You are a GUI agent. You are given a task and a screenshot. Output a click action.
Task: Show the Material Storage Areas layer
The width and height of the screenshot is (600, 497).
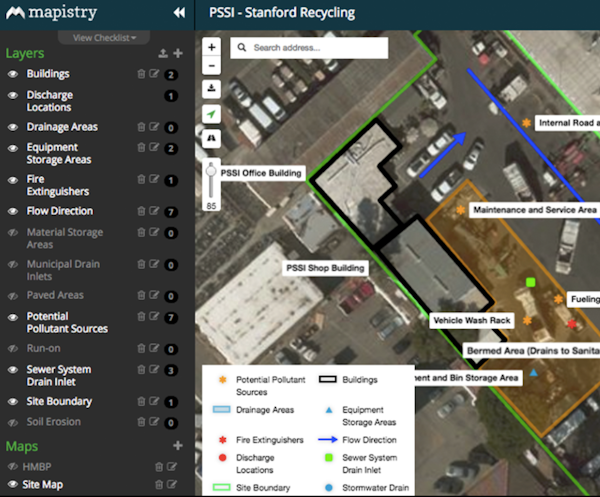(13, 232)
